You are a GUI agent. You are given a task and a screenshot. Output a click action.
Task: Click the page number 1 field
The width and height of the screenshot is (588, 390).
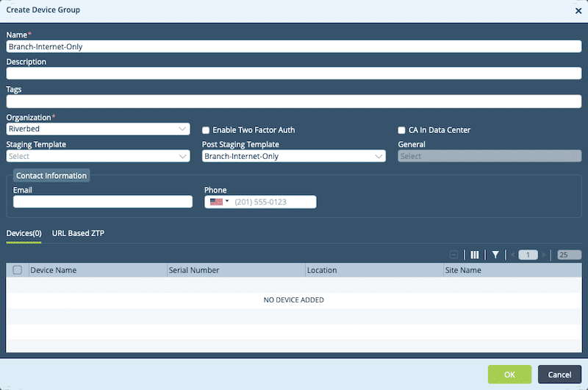(x=528, y=255)
